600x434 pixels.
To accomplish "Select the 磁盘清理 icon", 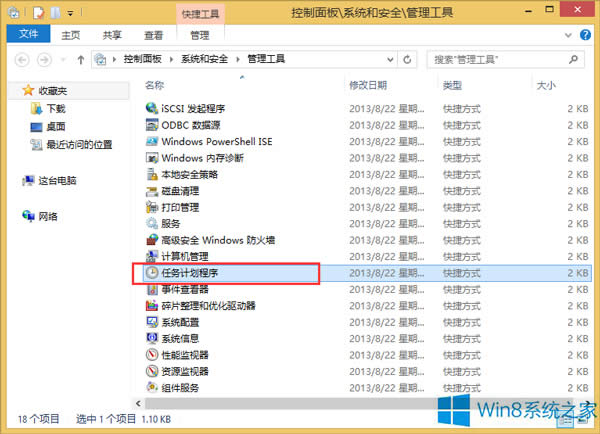I will coord(152,191).
